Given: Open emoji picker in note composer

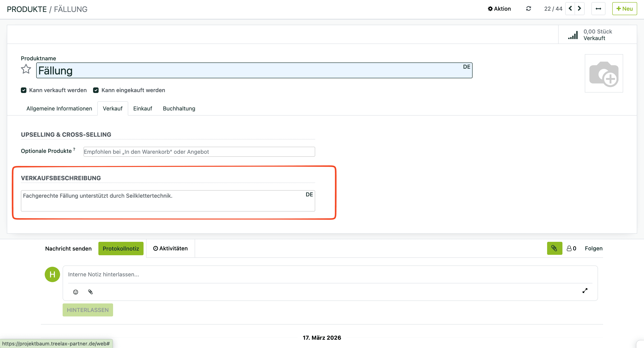Looking at the screenshot, I should [x=76, y=292].
